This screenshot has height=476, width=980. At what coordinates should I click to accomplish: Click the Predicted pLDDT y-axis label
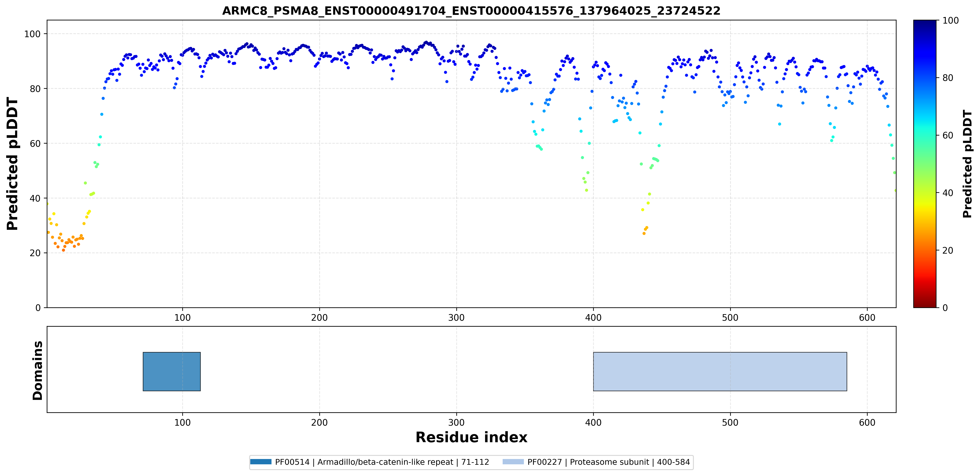(12, 164)
